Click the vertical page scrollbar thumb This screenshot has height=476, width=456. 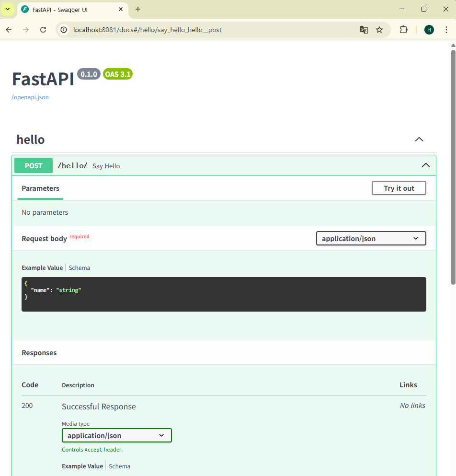coord(453,167)
